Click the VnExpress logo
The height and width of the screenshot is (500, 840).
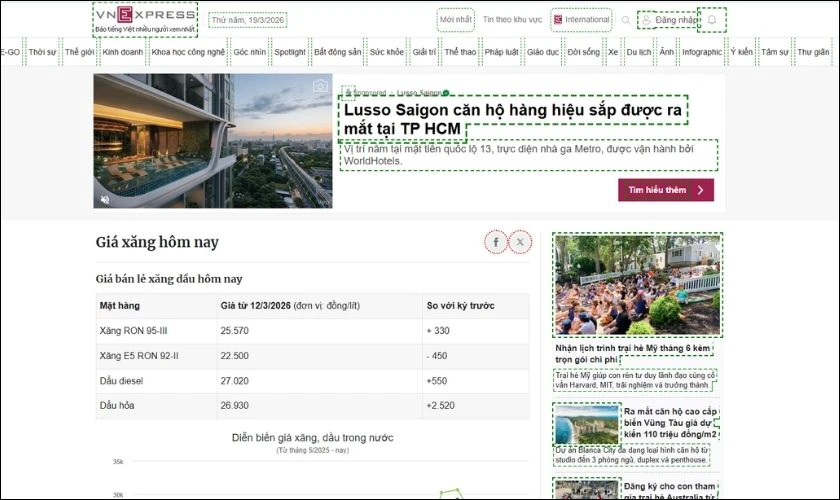click(x=145, y=15)
